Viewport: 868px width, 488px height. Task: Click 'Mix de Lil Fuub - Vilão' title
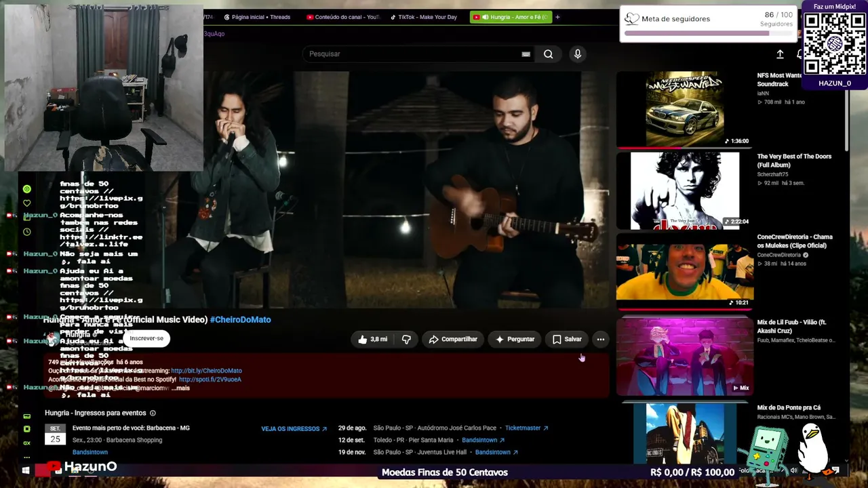(x=792, y=327)
